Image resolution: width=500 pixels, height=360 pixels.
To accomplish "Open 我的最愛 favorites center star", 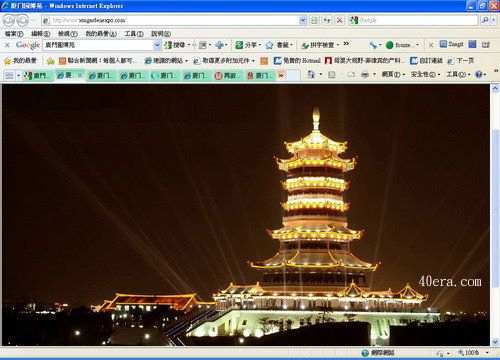I will click(20, 61).
